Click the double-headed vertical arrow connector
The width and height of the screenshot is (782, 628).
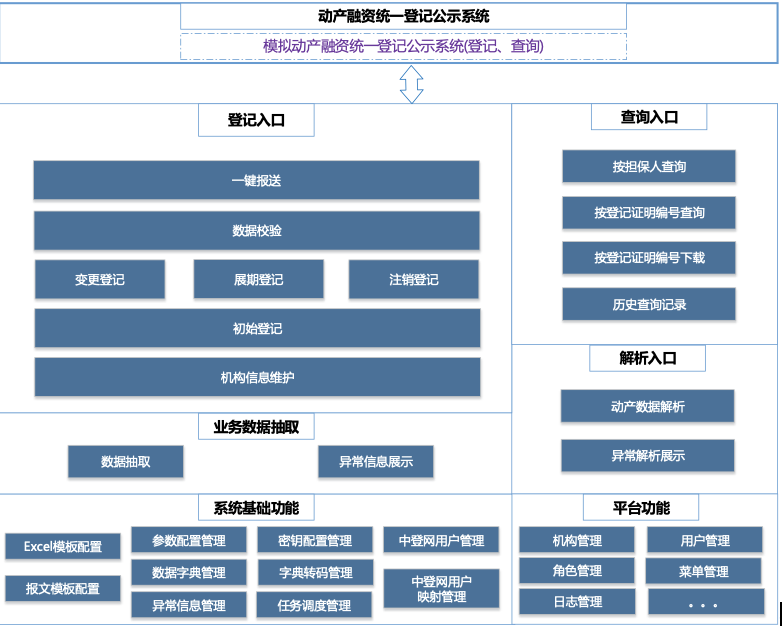pos(411,84)
